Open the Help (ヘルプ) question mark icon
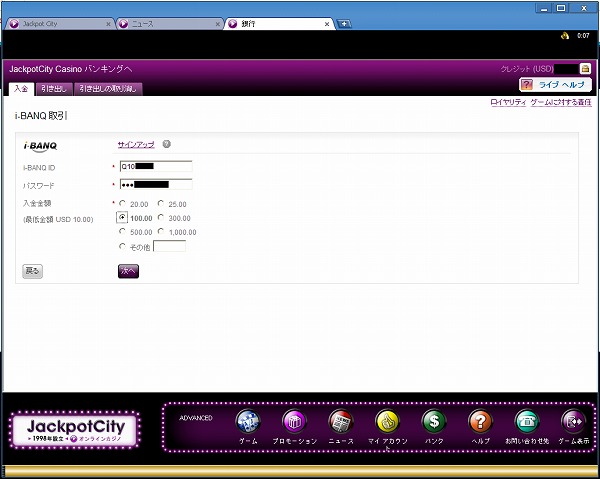Image resolution: width=600 pixels, height=479 pixels. coord(480,421)
